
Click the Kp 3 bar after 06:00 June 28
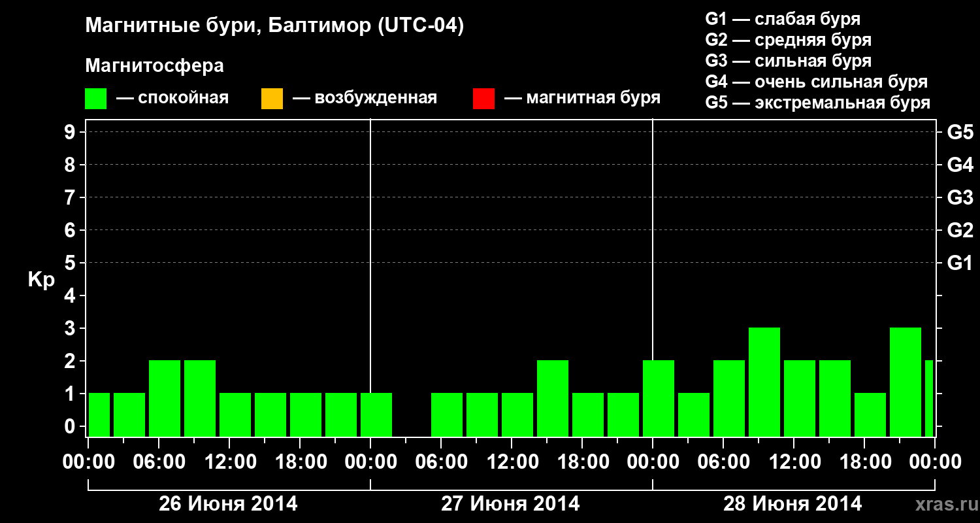coord(764,382)
